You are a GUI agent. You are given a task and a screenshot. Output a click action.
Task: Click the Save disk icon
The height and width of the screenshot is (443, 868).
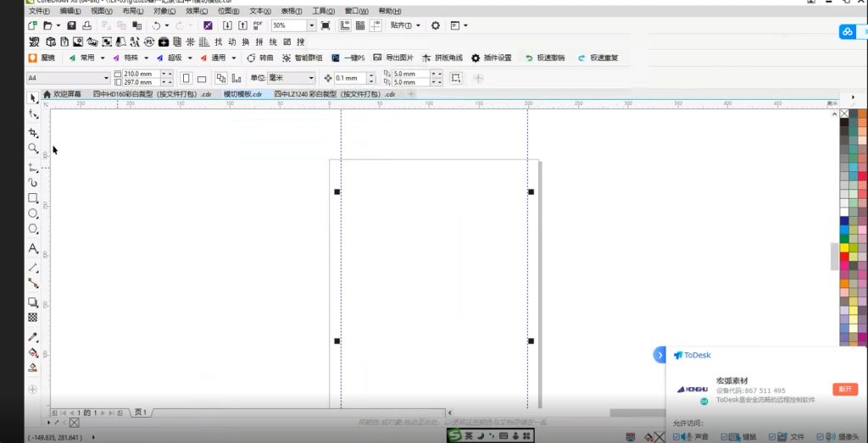[72, 25]
